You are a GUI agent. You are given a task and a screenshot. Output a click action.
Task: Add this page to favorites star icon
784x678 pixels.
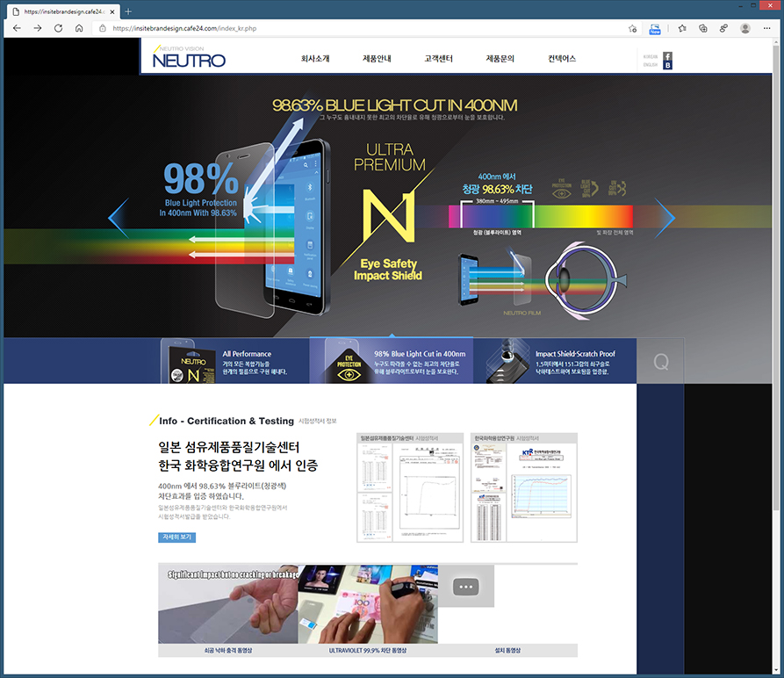(632, 28)
